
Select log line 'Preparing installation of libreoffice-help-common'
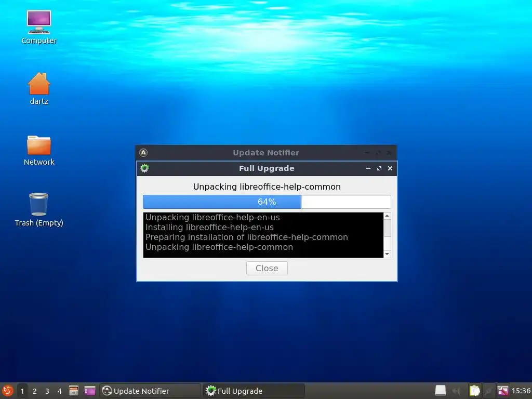(x=247, y=237)
